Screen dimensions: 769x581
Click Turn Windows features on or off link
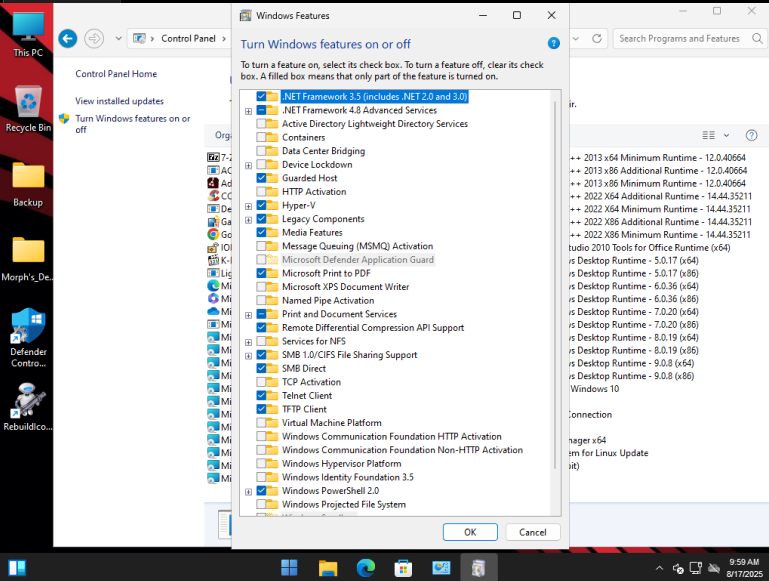coord(132,124)
